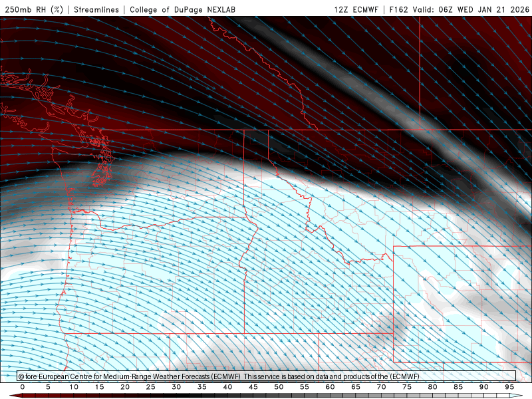
Task: Click the '250mb RH (%)' title text
Action: (34, 9)
